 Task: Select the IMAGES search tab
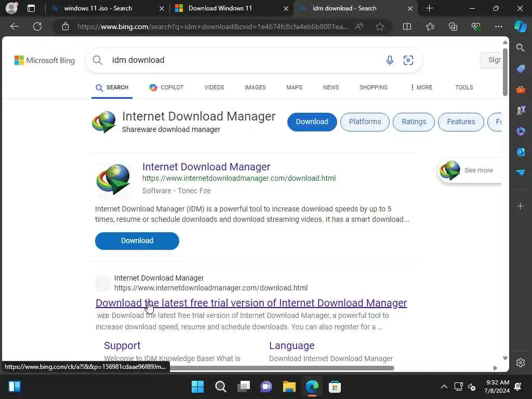coord(255,87)
